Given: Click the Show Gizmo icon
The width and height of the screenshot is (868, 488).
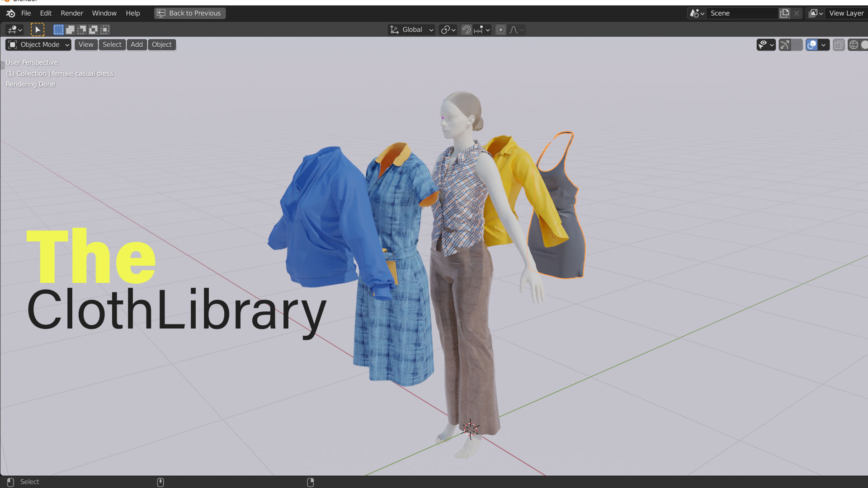Looking at the screenshot, I should (785, 45).
